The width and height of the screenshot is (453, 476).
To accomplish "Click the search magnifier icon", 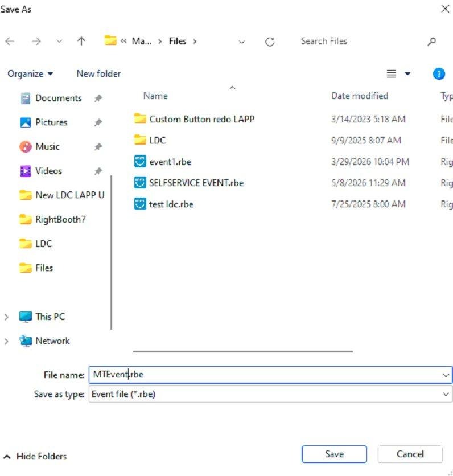I will coord(432,42).
